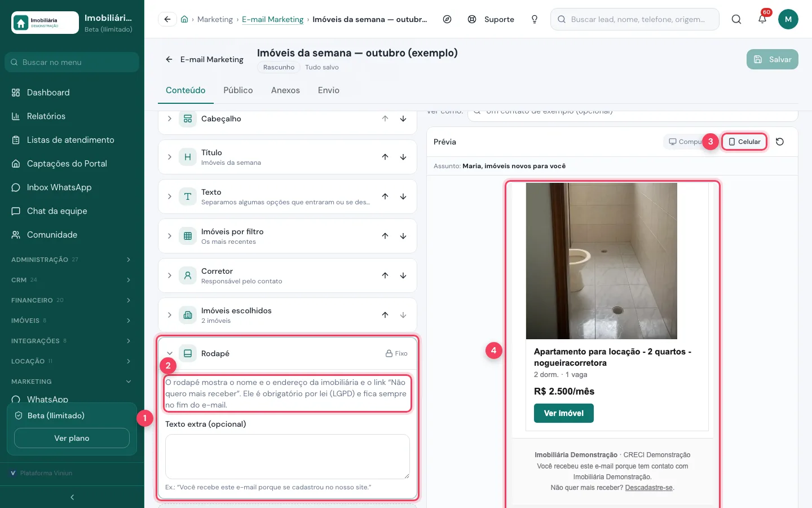
Task: Expand the Título block
Action: pyautogui.click(x=170, y=157)
